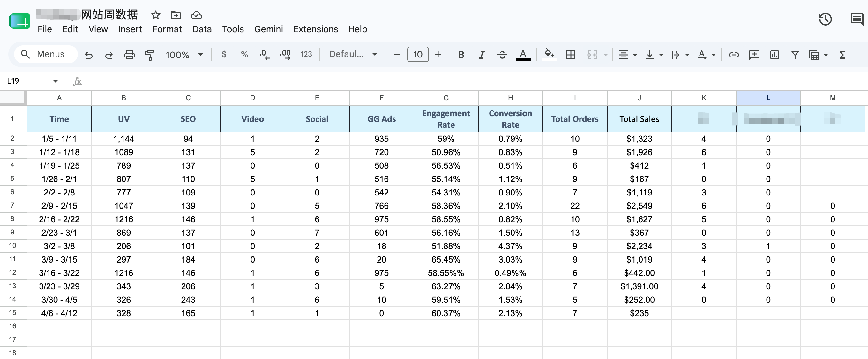Open horizontal align dropdown

[628, 55]
